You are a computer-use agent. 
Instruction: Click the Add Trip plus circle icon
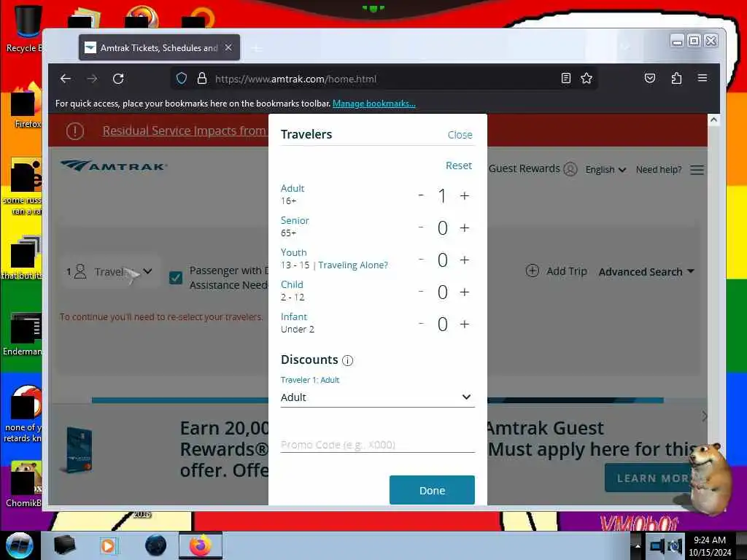(x=532, y=271)
